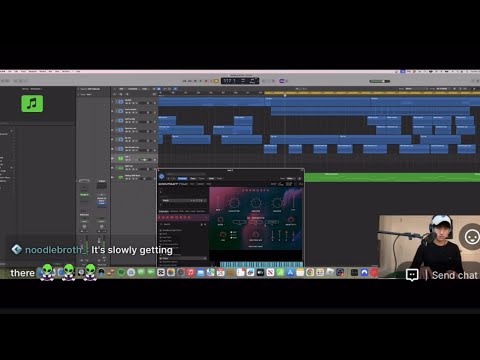Image resolution: width=480 pixels, height=360 pixels.
Task: Toggle the plugin window's blue power button
Action: 162,176
